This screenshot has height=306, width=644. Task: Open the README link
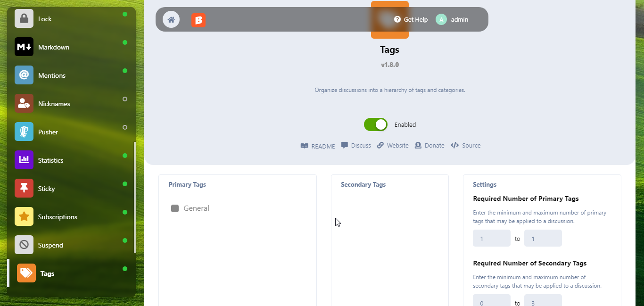click(318, 146)
